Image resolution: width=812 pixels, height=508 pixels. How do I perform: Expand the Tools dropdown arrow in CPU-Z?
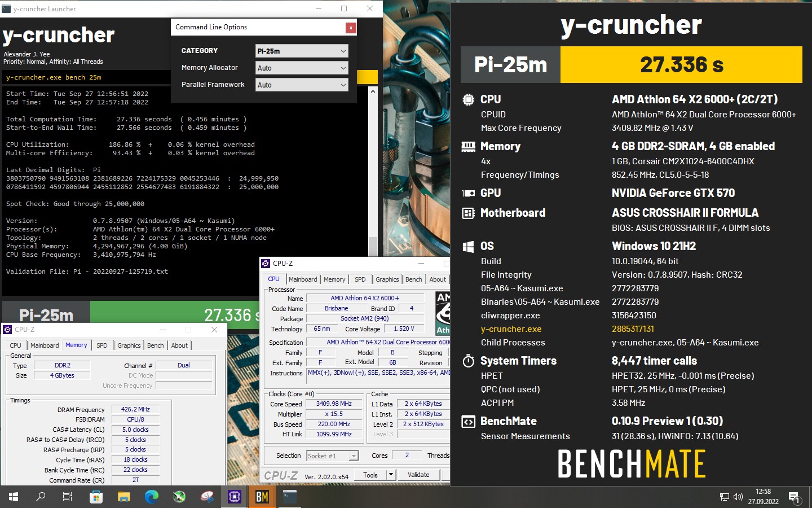point(390,475)
